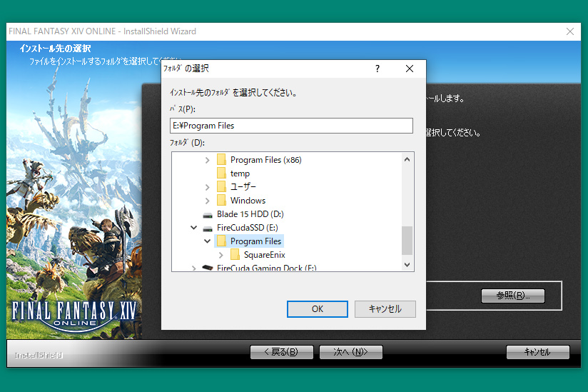Expand the Program Files (x86) folder
588x392 pixels.
click(x=208, y=160)
